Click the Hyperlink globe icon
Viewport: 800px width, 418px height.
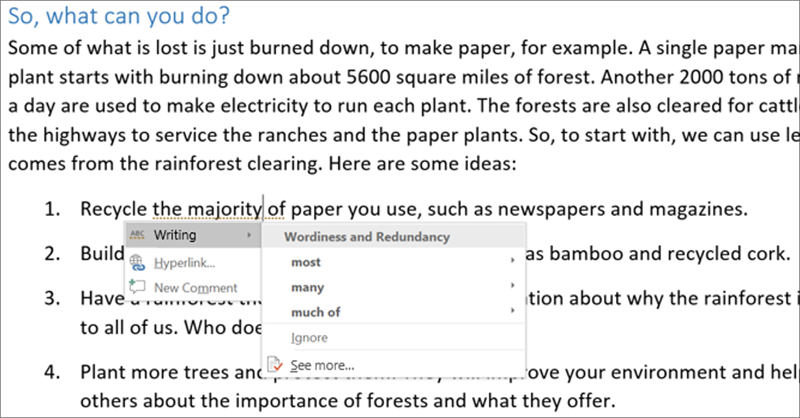[x=138, y=262]
